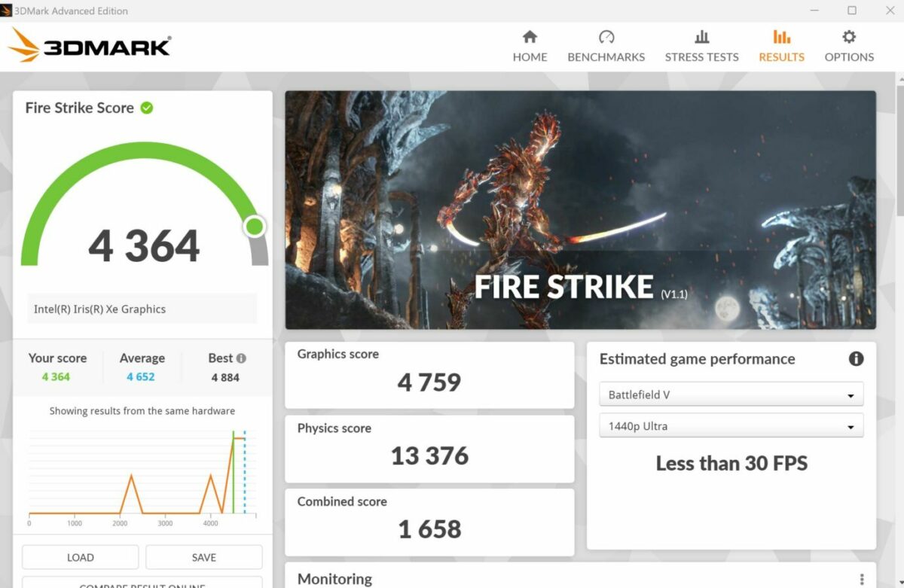Click the Average score 4 652
Viewport: 904px width, 588px height.
[140, 376]
